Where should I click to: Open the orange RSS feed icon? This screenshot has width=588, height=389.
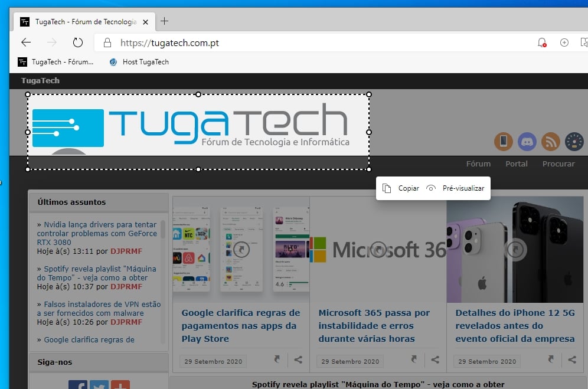[x=550, y=142]
